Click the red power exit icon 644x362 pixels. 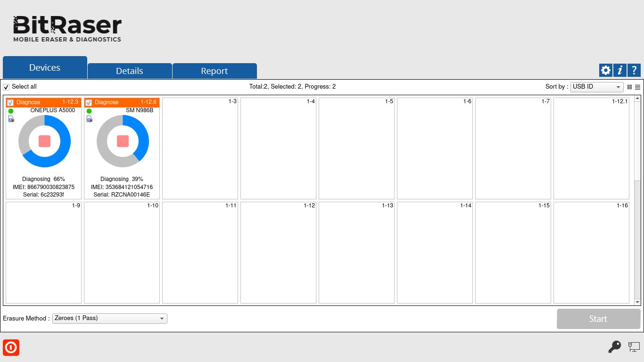click(x=11, y=348)
